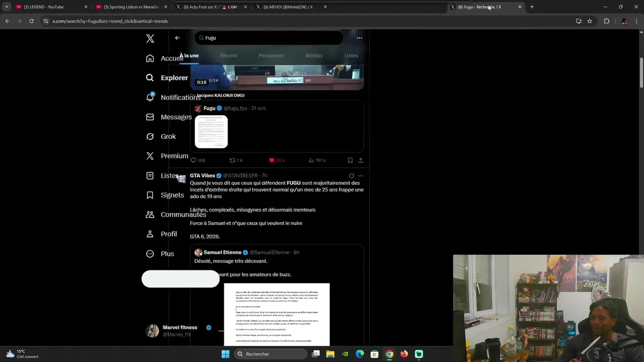Bookmark the post with 761 k views
The image size is (644, 362).
click(x=350, y=160)
